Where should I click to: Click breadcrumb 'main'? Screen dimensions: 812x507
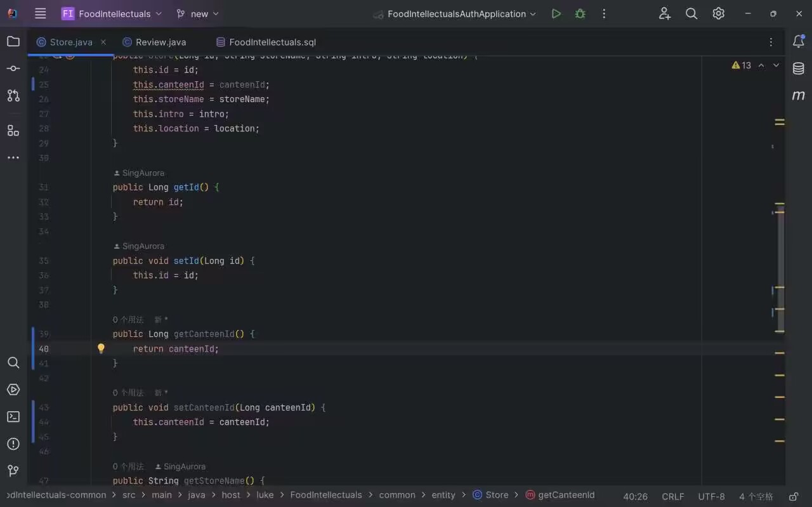162,495
